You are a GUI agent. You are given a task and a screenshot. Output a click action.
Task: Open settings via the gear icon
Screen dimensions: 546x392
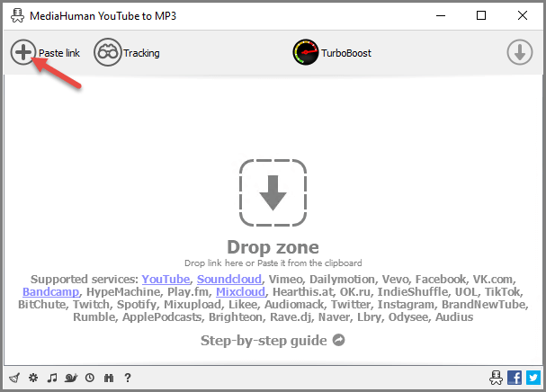(x=33, y=378)
